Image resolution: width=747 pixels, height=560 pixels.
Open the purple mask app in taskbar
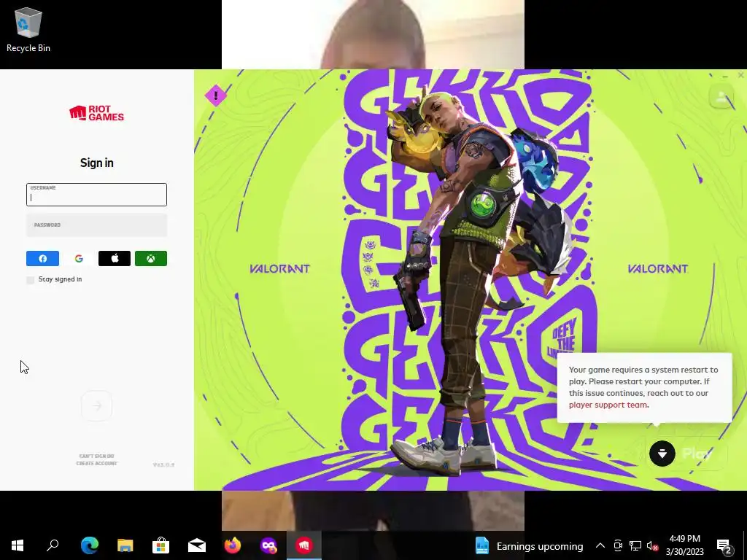268,545
